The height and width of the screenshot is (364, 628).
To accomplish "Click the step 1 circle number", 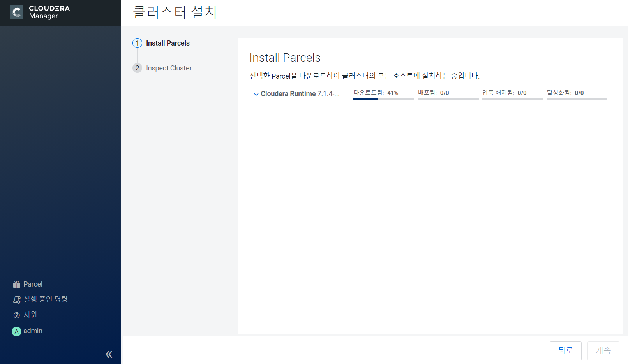I will point(137,43).
